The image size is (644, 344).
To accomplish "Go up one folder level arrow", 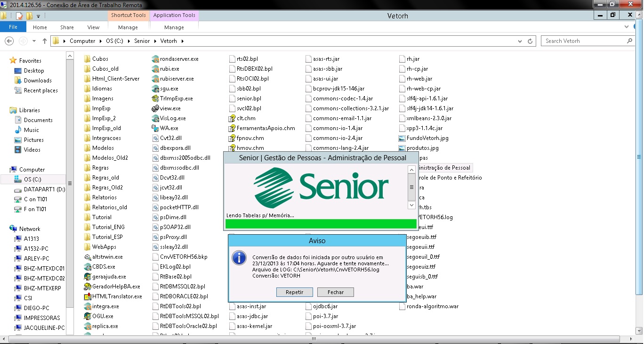I will 45,41.
